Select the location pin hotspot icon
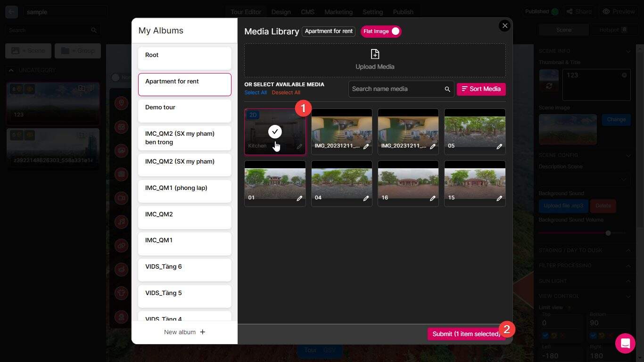644x362 pixels. (122, 102)
